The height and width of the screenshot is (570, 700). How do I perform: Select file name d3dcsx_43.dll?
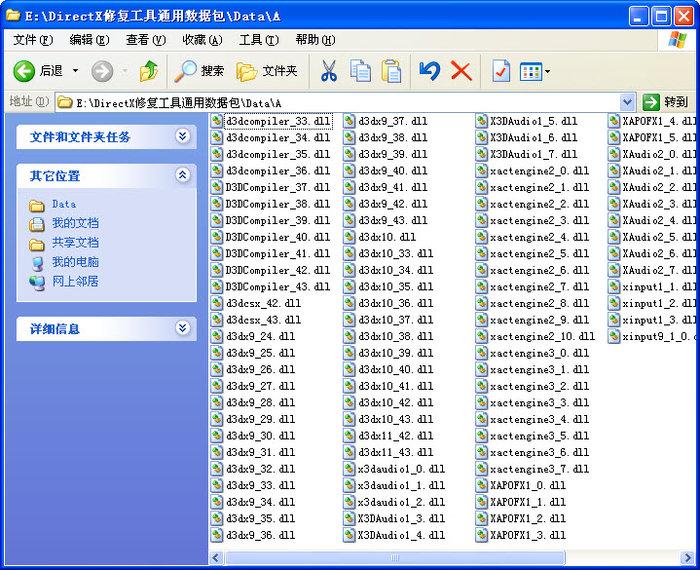click(x=263, y=320)
